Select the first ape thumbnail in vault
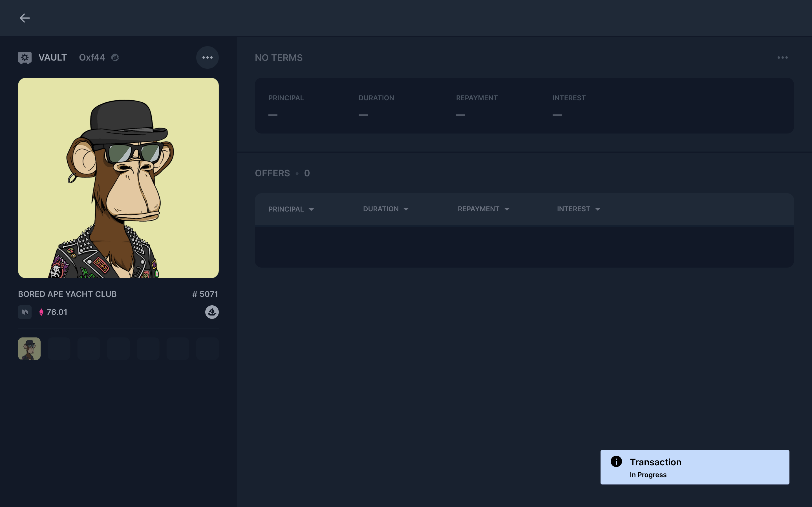812x507 pixels. coord(29,349)
